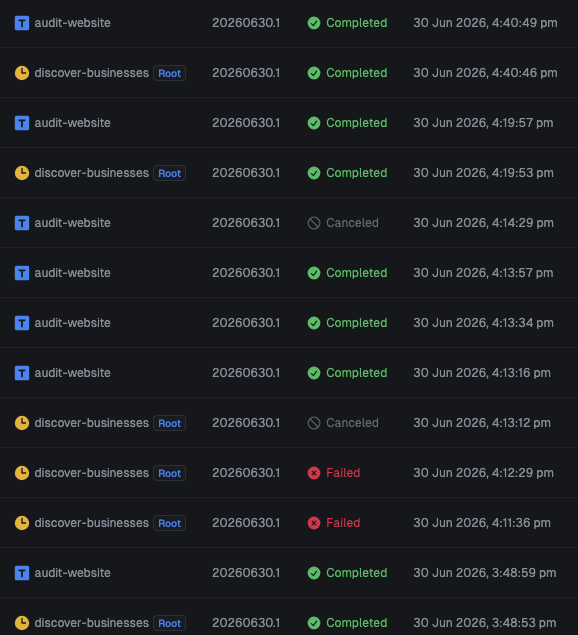Click Completed status text at 3:48:53 pm
This screenshot has height=635, width=578.
pos(356,623)
